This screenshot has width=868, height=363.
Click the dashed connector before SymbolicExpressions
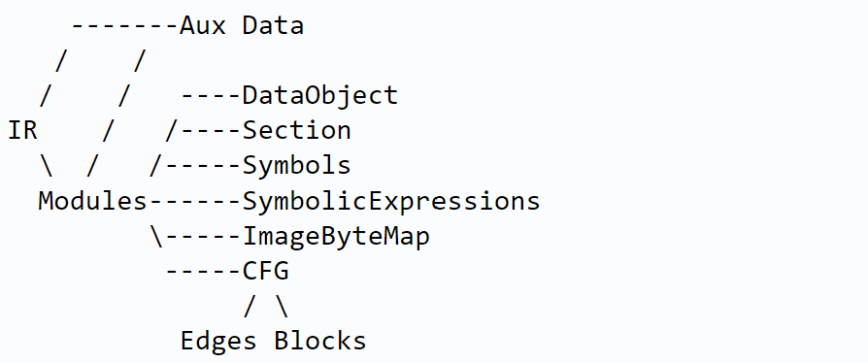pyautogui.click(x=196, y=202)
